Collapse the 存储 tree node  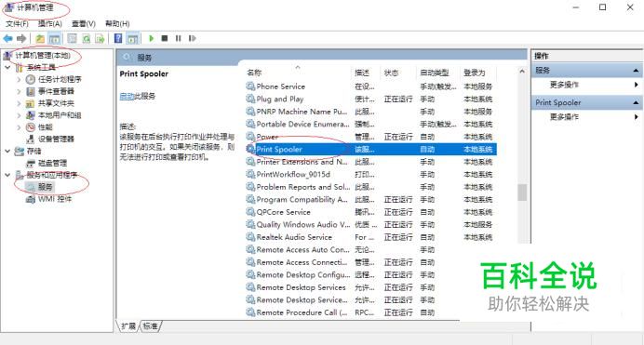(x=7, y=151)
